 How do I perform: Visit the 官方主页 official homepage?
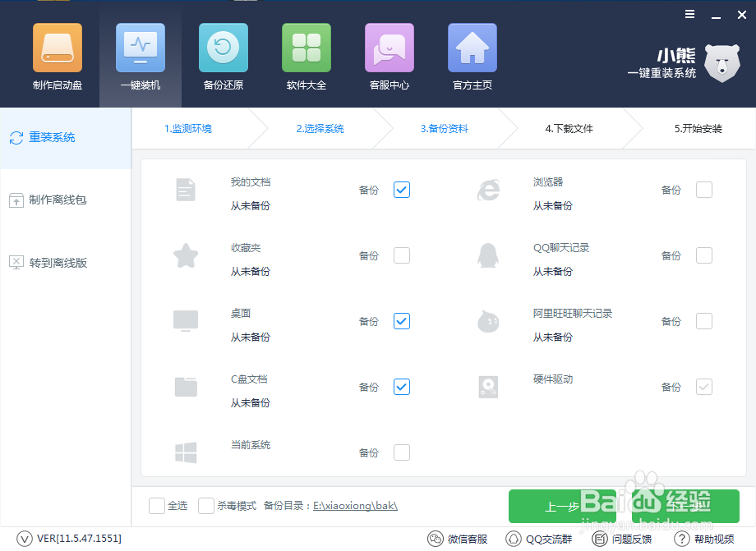click(472, 57)
